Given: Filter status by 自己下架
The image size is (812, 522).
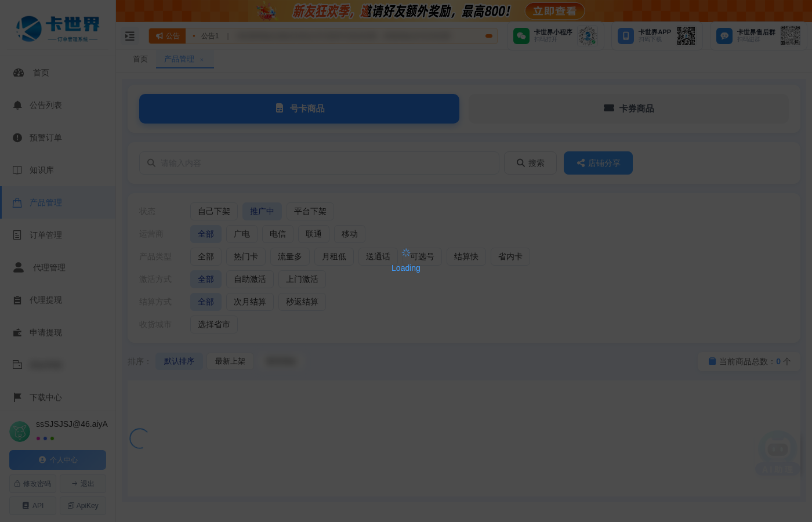Looking at the screenshot, I should click(214, 212).
